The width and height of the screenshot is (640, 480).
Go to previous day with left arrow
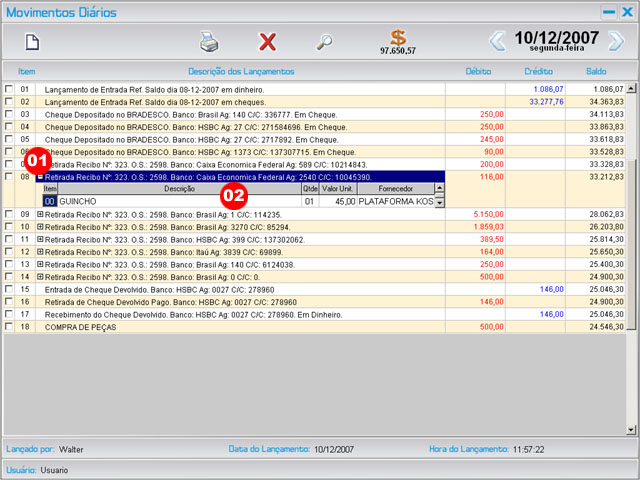[x=497, y=41]
